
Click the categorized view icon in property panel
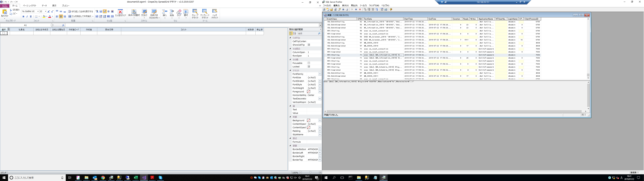pyautogui.click(x=291, y=33)
